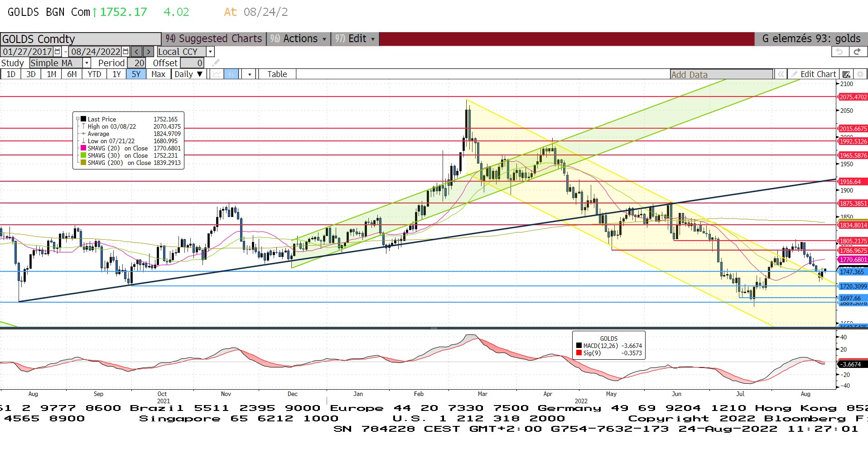Click the undo arrow button
The width and height of the screenshot is (868, 454).
pos(839,52)
